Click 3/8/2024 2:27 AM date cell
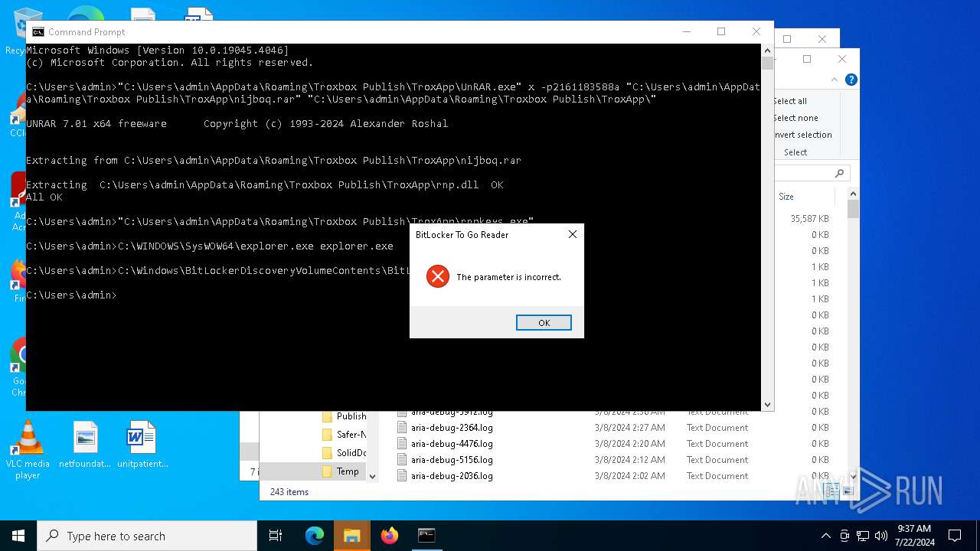 pos(630,428)
